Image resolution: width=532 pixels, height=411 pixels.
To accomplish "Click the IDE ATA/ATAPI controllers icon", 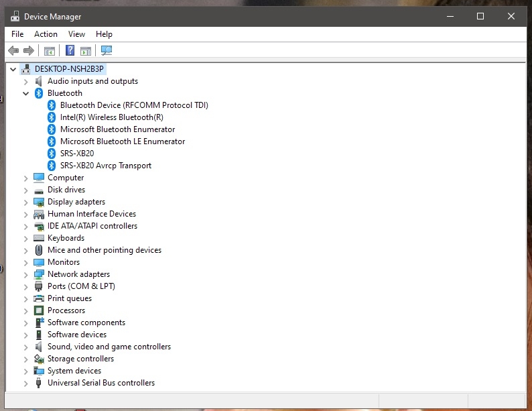I will pyautogui.click(x=39, y=226).
